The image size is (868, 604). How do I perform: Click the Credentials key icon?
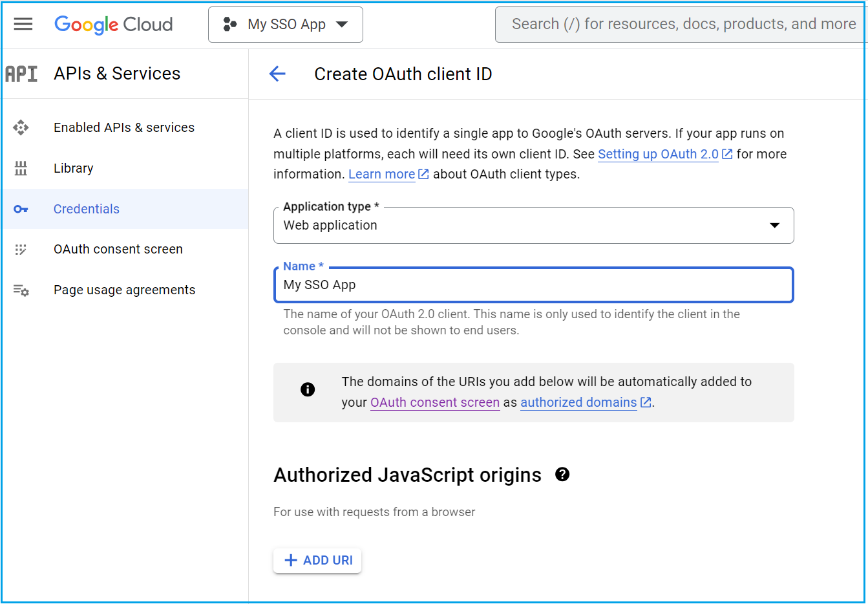tap(21, 209)
